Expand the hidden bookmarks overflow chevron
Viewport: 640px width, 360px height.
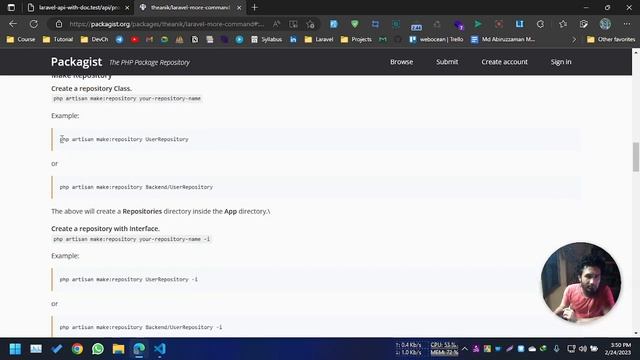coord(574,40)
